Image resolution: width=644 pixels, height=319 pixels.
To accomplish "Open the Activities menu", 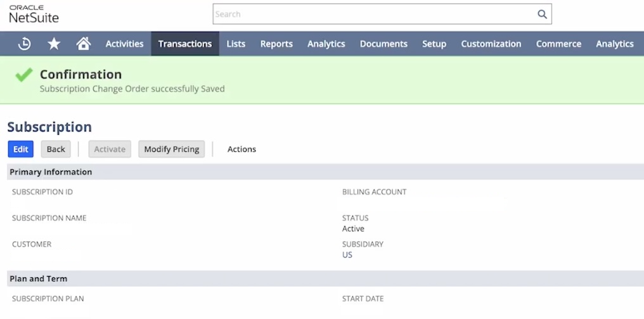I will click(124, 44).
